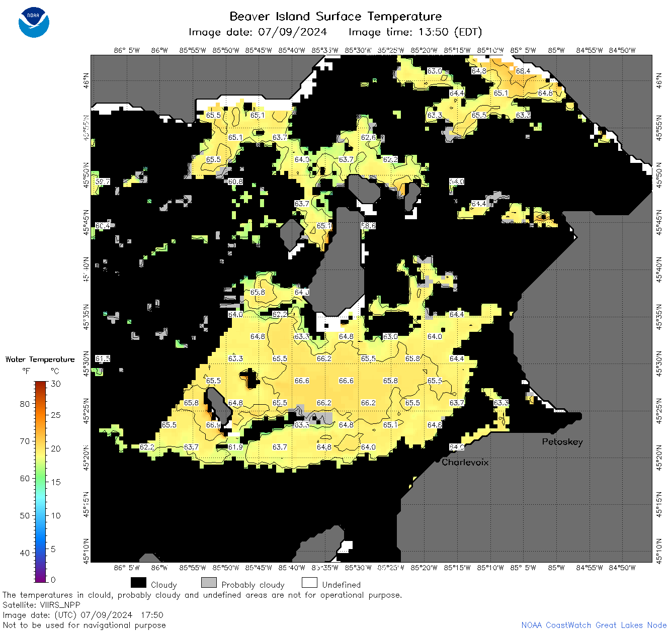Click the Petoskey city label
The width and height of the screenshot is (672, 633).
(x=562, y=441)
